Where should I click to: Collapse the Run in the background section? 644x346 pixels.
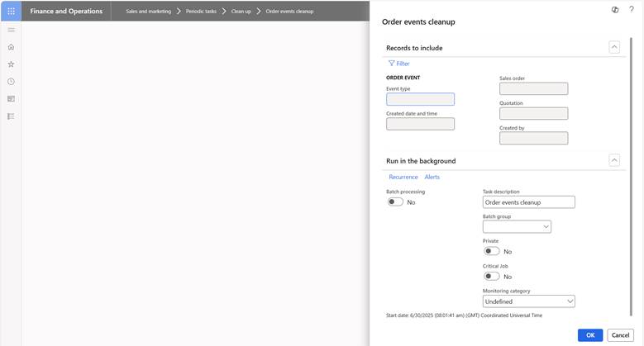(x=614, y=160)
